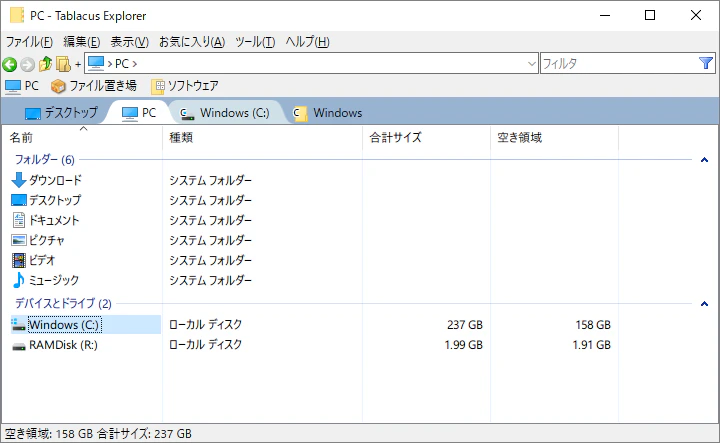Click the PC icon in address bar
This screenshot has width=720, height=443.
pos(96,63)
